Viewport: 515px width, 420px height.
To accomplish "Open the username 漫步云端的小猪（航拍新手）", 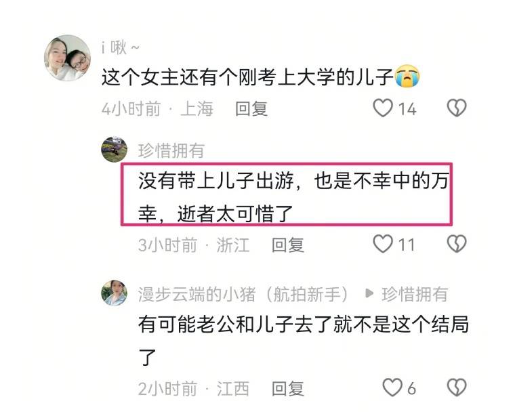I will (243, 294).
